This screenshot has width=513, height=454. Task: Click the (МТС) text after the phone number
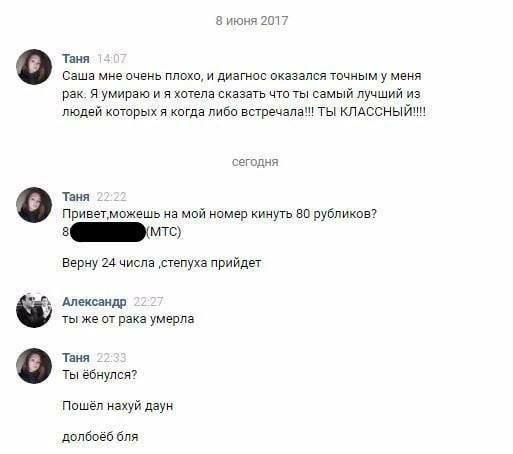(164, 231)
